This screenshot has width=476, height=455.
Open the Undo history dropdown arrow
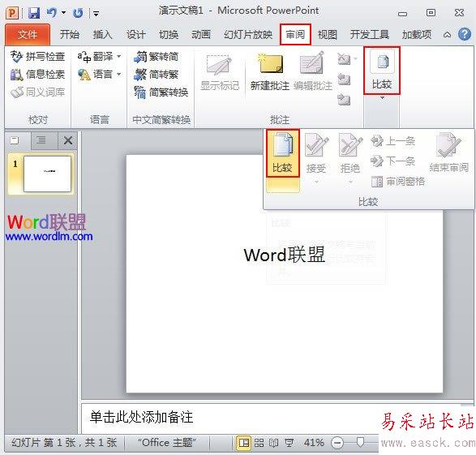click(63, 13)
